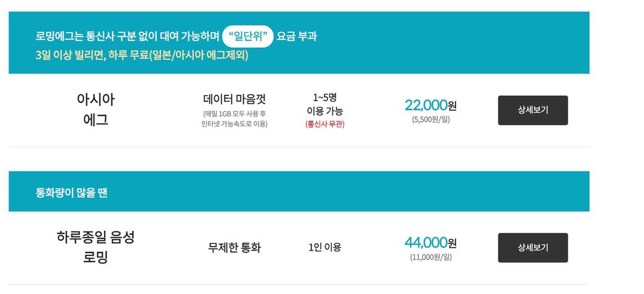644x294 pixels.
Task: Click the white "일단위" pill badge
Action: [248, 36]
